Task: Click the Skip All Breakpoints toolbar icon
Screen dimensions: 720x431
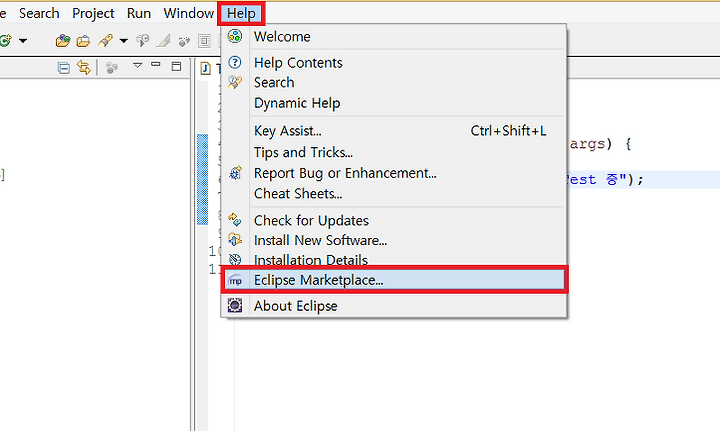Action: tap(184, 42)
